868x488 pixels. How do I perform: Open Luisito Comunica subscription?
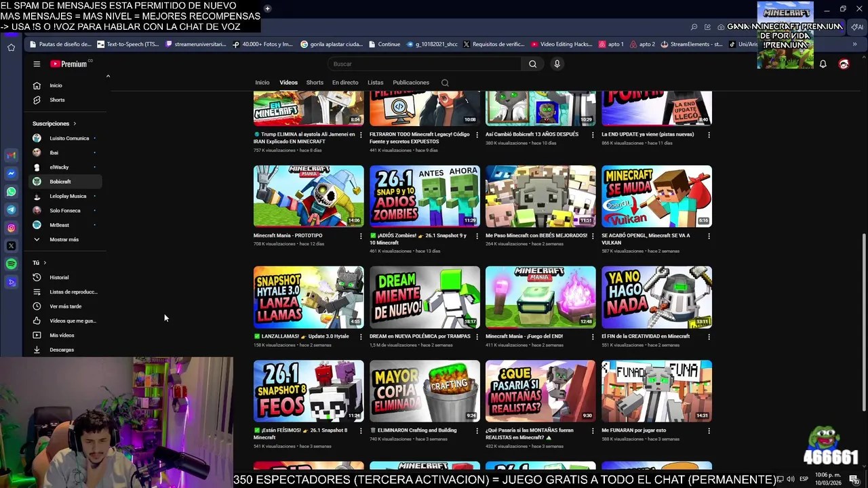66,138
